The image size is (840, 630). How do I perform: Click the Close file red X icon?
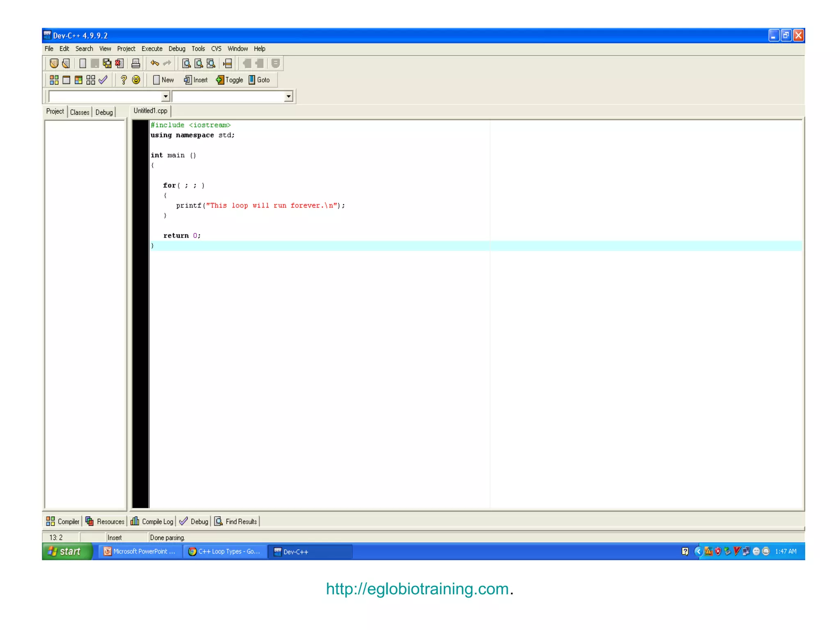tap(119, 64)
